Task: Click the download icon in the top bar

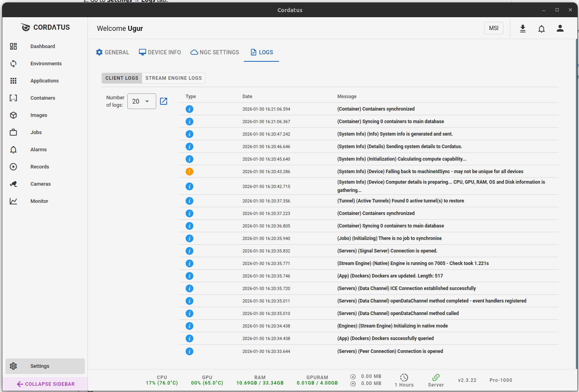Action: pos(523,28)
